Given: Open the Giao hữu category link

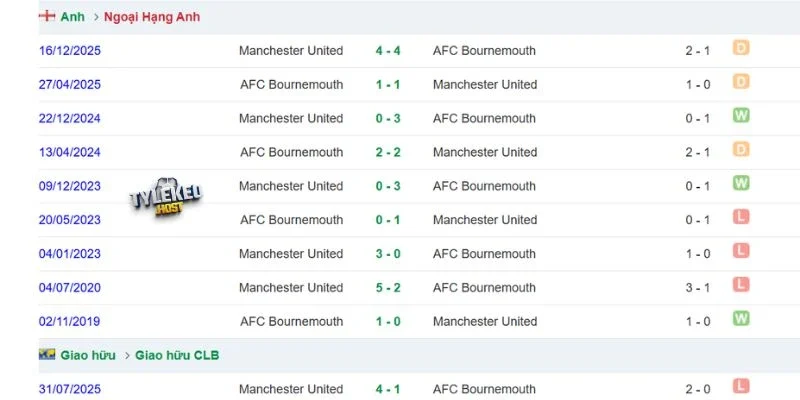Looking at the screenshot, I should click(x=88, y=355).
